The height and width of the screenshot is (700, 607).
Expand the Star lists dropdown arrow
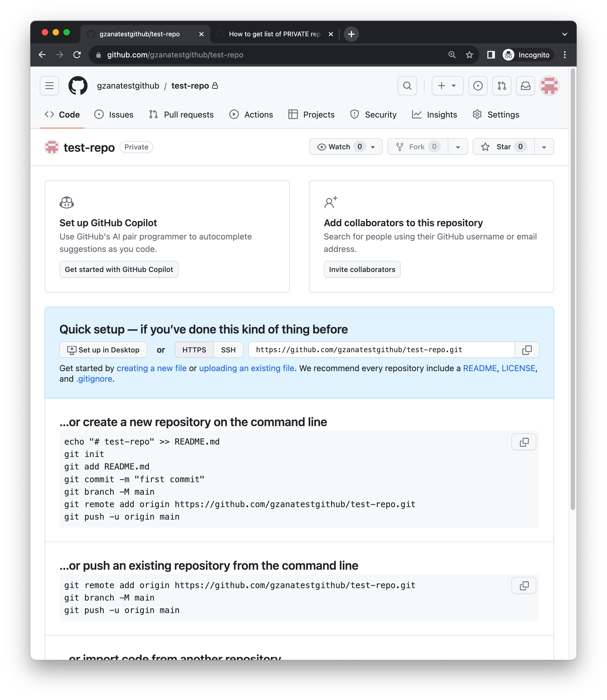point(544,147)
